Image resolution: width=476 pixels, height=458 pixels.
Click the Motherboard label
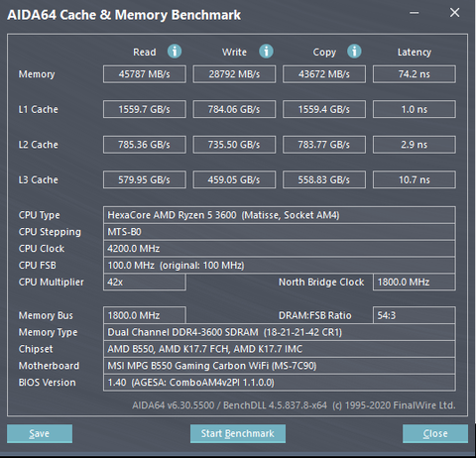[x=49, y=366]
